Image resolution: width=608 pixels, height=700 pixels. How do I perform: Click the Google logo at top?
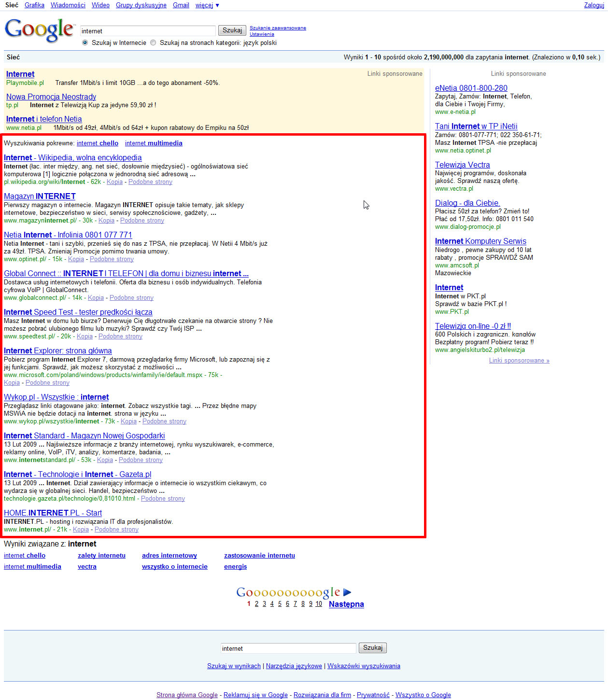(x=40, y=30)
